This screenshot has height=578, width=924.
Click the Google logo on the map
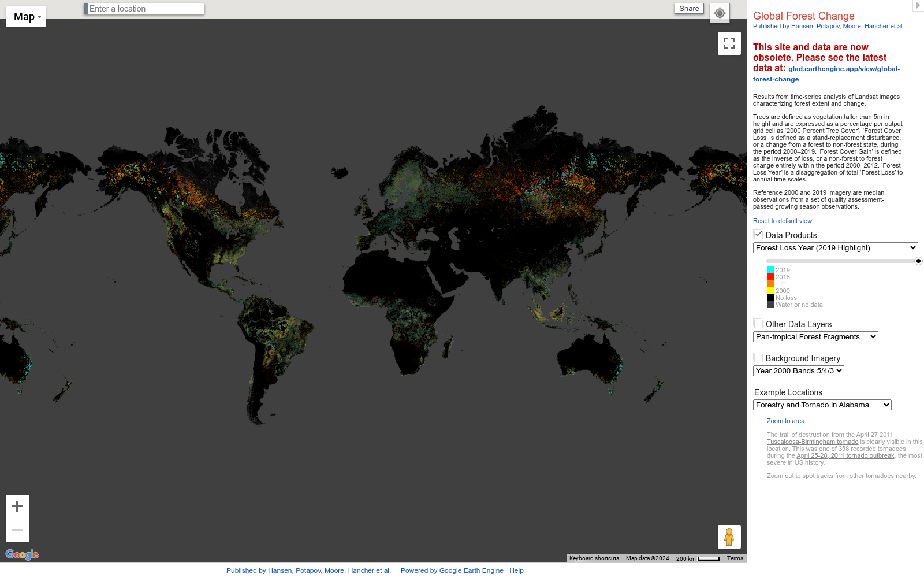tap(22, 554)
